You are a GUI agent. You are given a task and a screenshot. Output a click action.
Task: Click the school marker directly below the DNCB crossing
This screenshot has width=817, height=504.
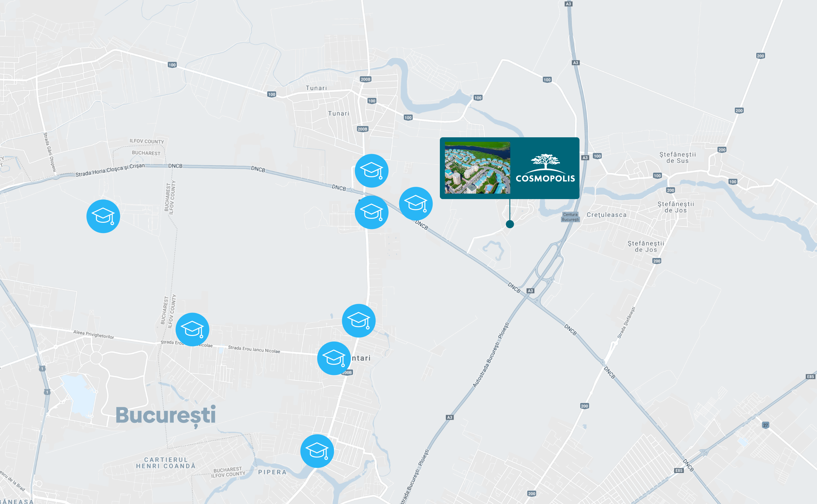point(372,212)
